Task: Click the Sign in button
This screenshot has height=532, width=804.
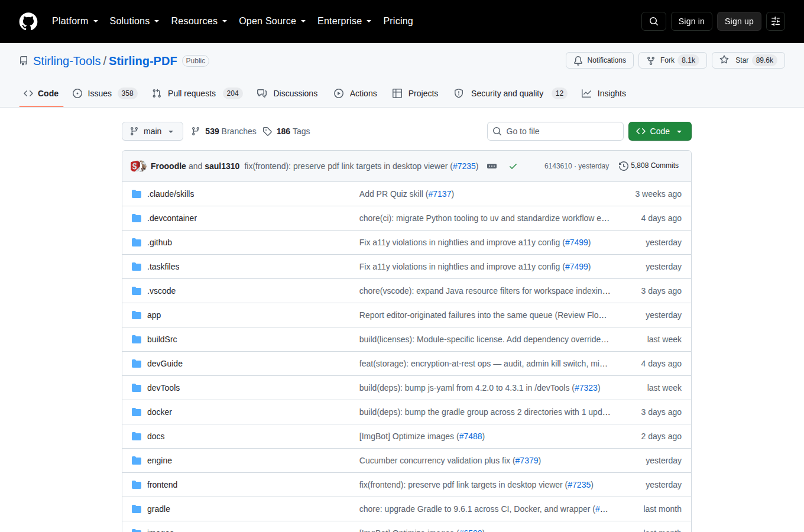Action: click(691, 21)
